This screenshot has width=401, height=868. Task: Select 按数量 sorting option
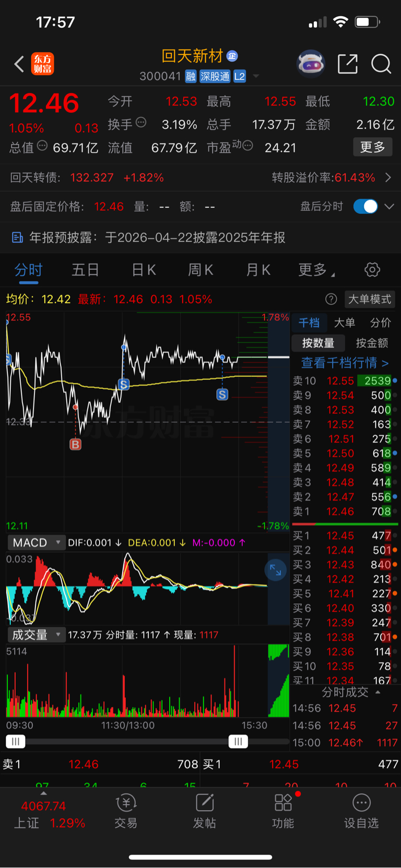coord(318,343)
